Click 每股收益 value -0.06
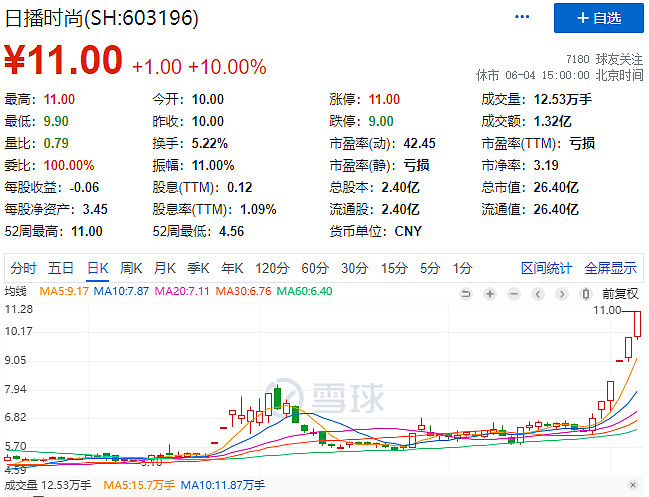The width and height of the screenshot is (649, 497). [x=84, y=187]
